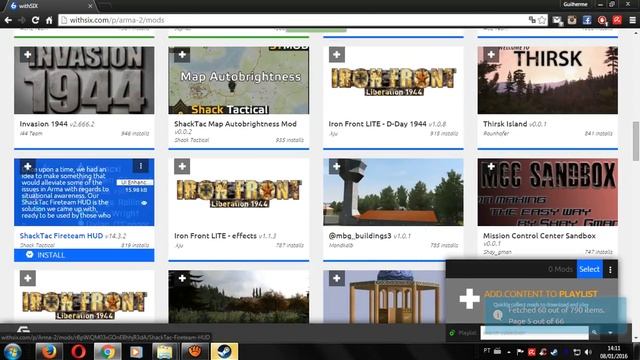Click the Chrome translate page icon

(x=532, y=20)
